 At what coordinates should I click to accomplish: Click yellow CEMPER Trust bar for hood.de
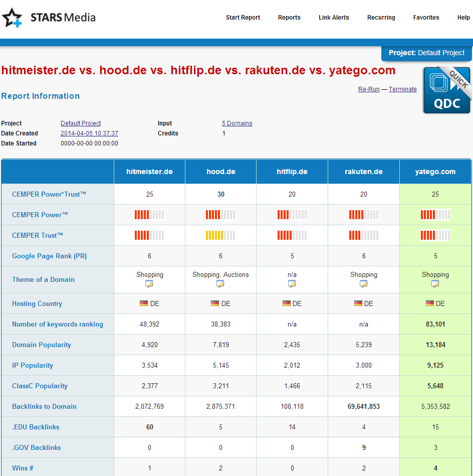click(x=220, y=235)
